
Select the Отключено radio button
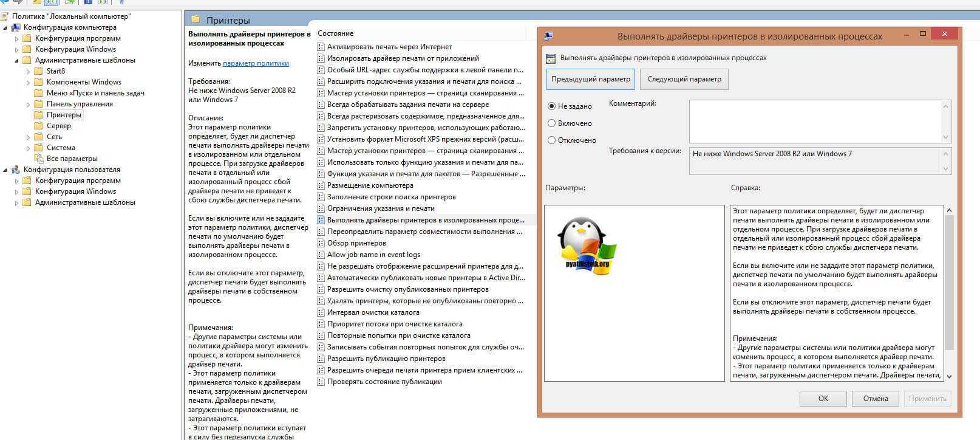551,140
